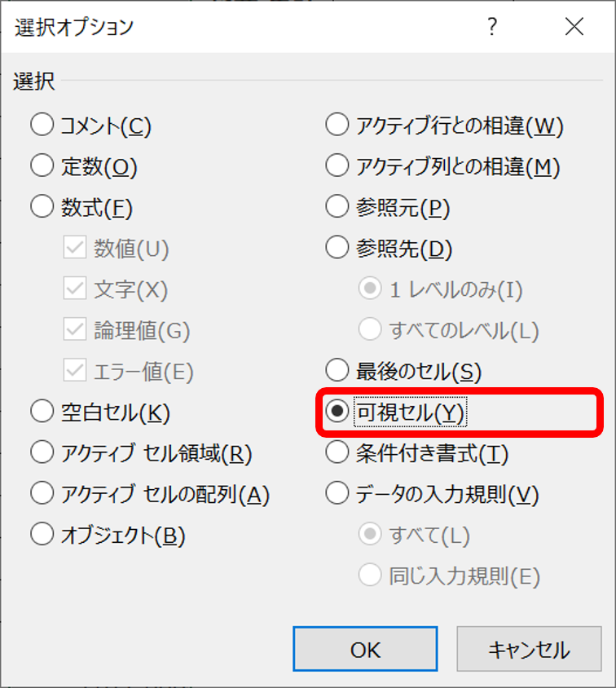Viewport: 616px width, 688px height.
Task: Confirm selection with the OK button
Action: pos(365,649)
